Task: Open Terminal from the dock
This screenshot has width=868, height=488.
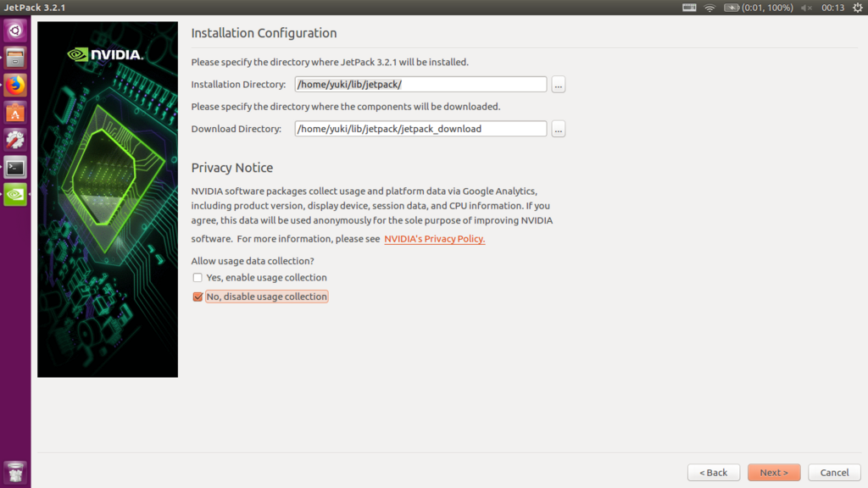Action: [15, 167]
